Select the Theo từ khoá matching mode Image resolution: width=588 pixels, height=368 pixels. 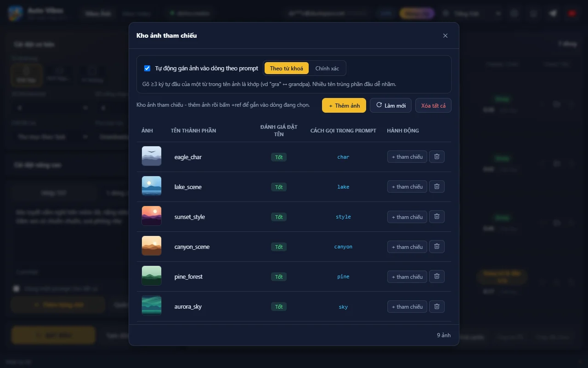click(287, 68)
